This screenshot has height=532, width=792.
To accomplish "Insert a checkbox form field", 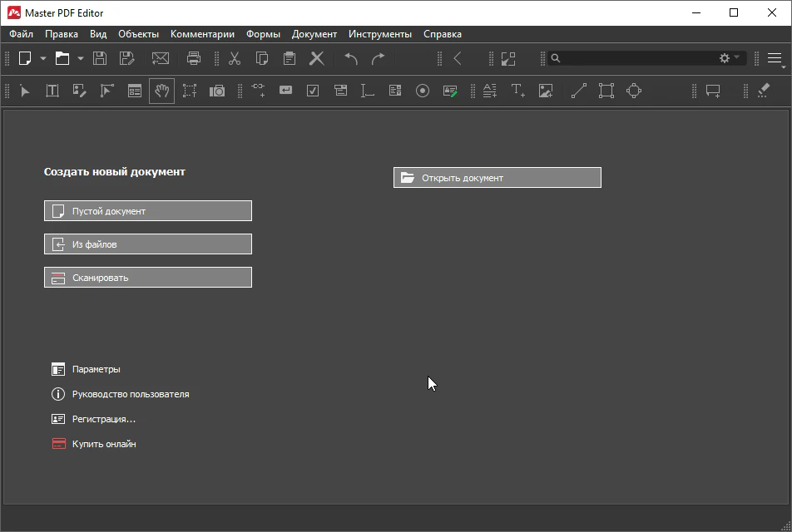I will (x=313, y=91).
